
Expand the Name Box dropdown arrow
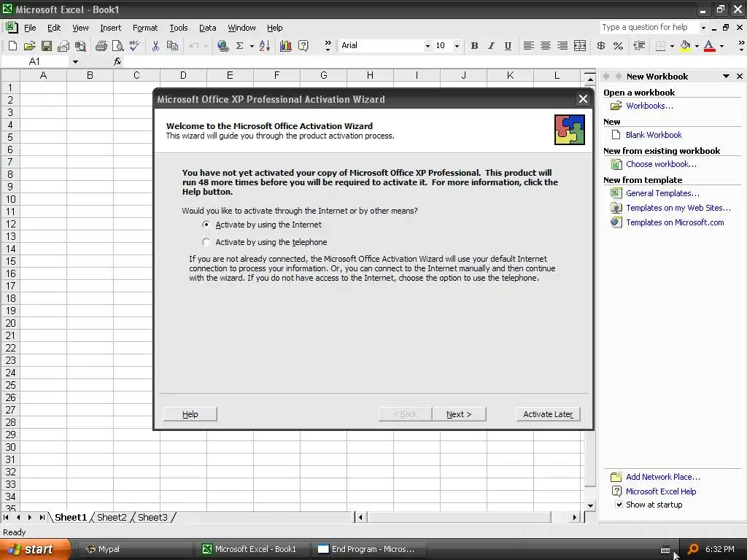(75, 61)
